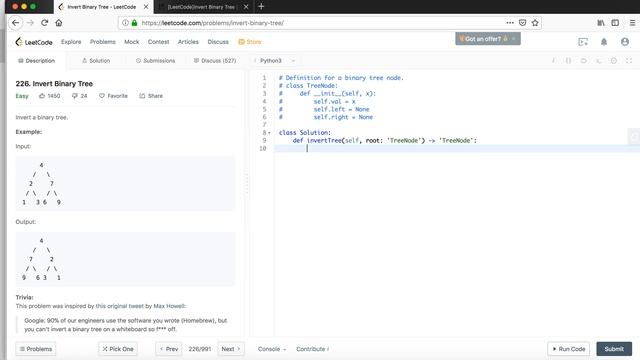Open the editor settings gear icon

click(614, 61)
